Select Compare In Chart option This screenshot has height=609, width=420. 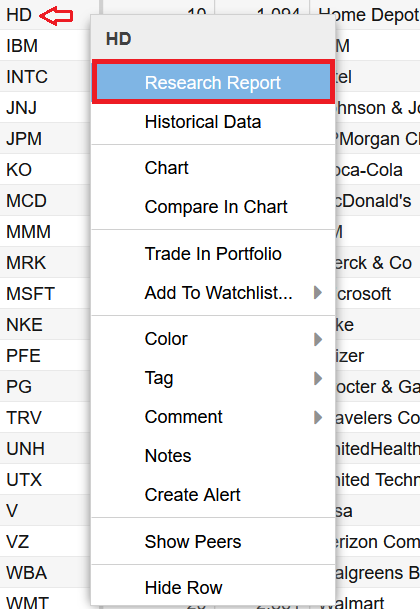tap(213, 207)
